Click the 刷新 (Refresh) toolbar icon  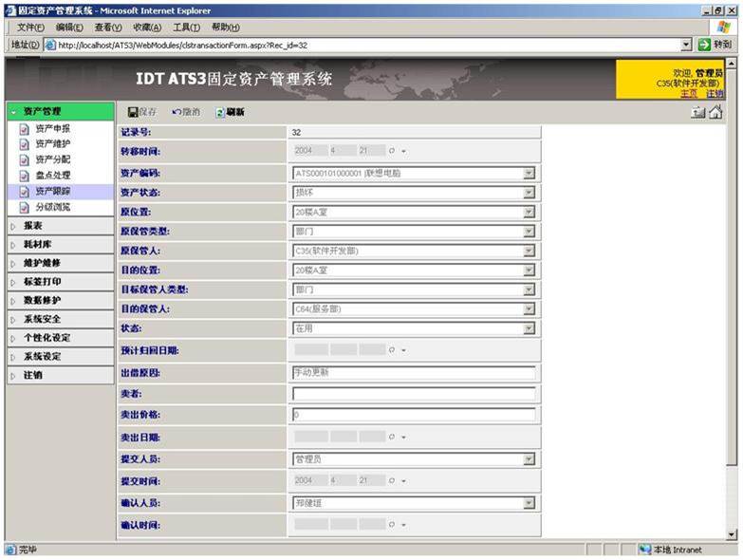pos(229,112)
